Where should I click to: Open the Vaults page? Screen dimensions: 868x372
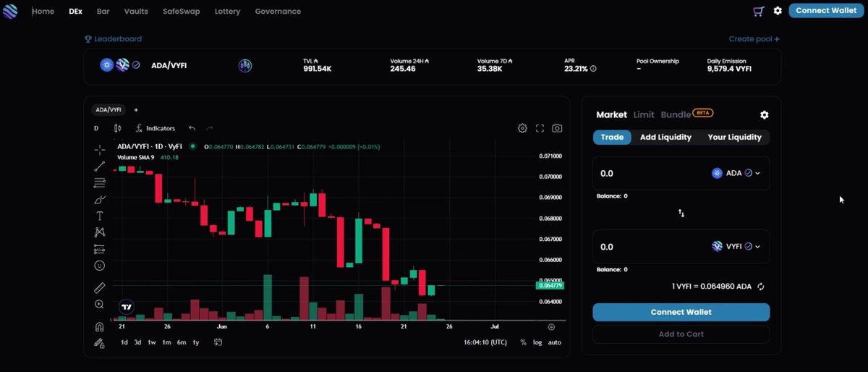point(136,12)
